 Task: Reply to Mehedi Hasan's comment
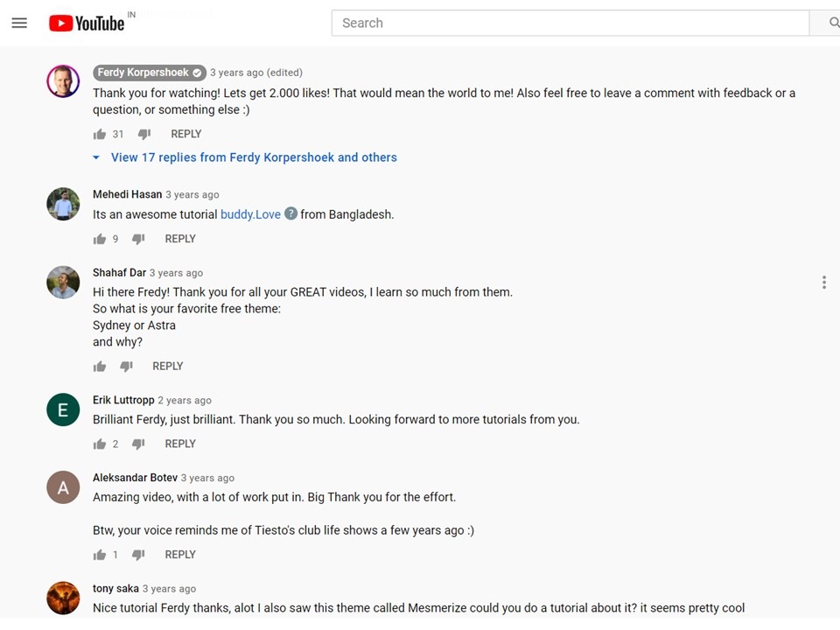[180, 239]
